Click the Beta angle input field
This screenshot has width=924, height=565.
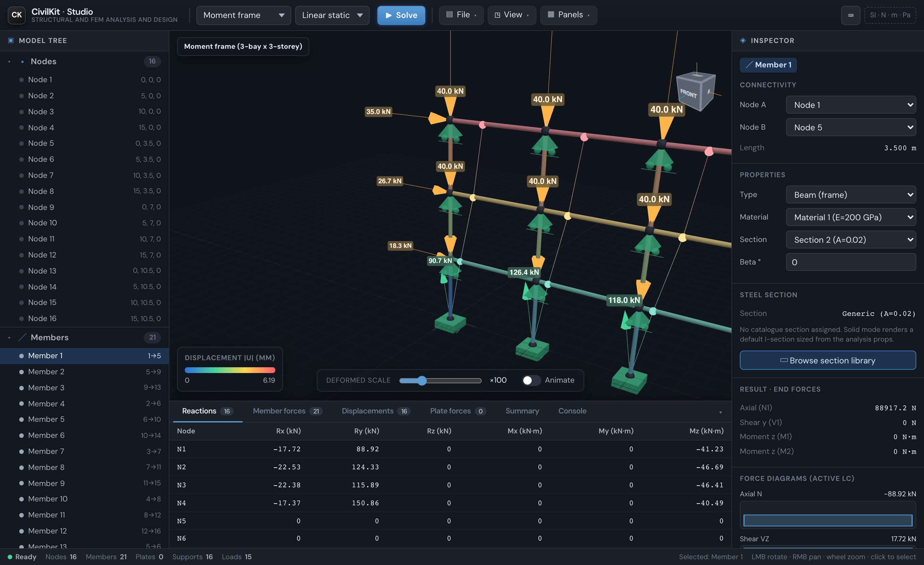tap(851, 262)
